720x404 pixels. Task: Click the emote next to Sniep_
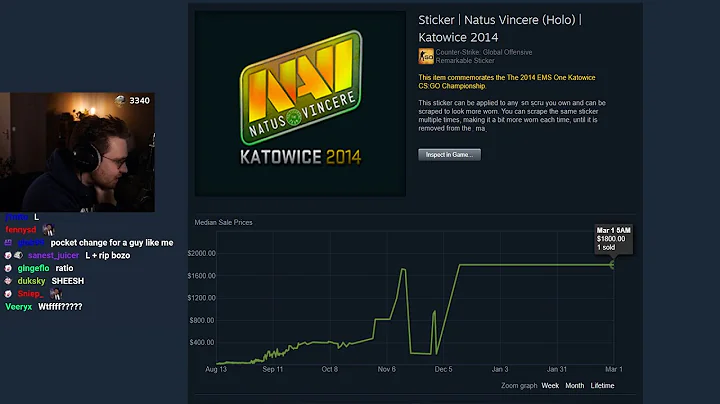[x=55, y=294]
